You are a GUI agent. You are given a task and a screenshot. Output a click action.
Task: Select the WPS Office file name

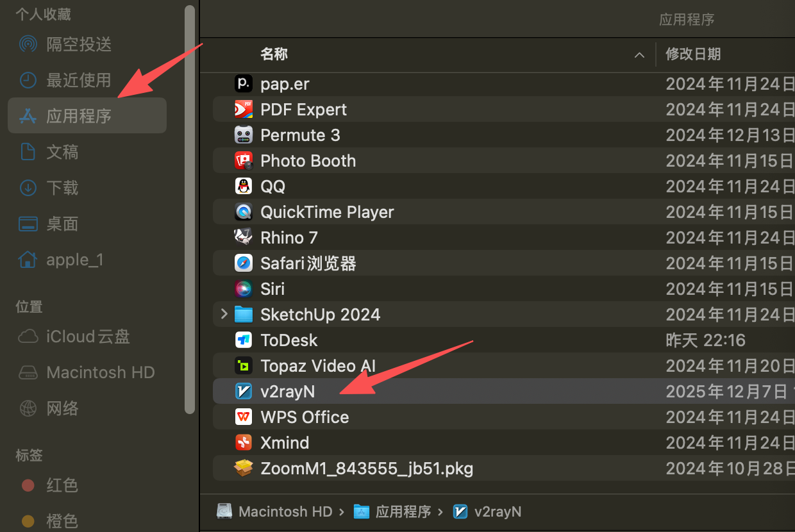(305, 417)
